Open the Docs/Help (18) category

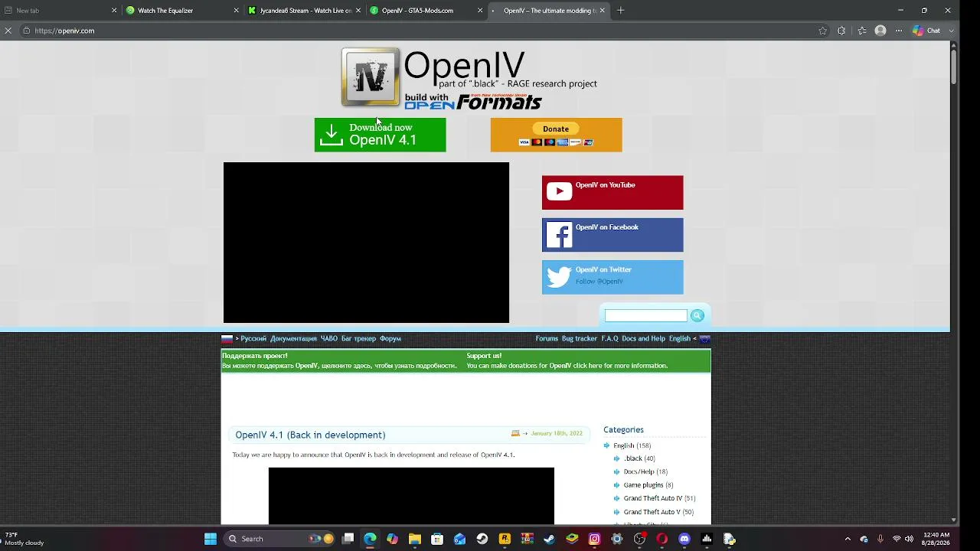tap(645, 471)
